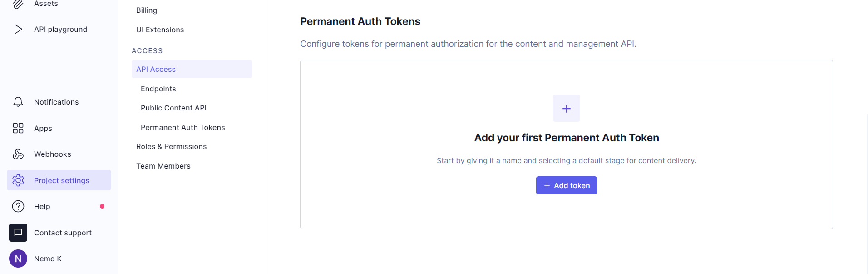Select API Access in sidebar

coord(156,69)
